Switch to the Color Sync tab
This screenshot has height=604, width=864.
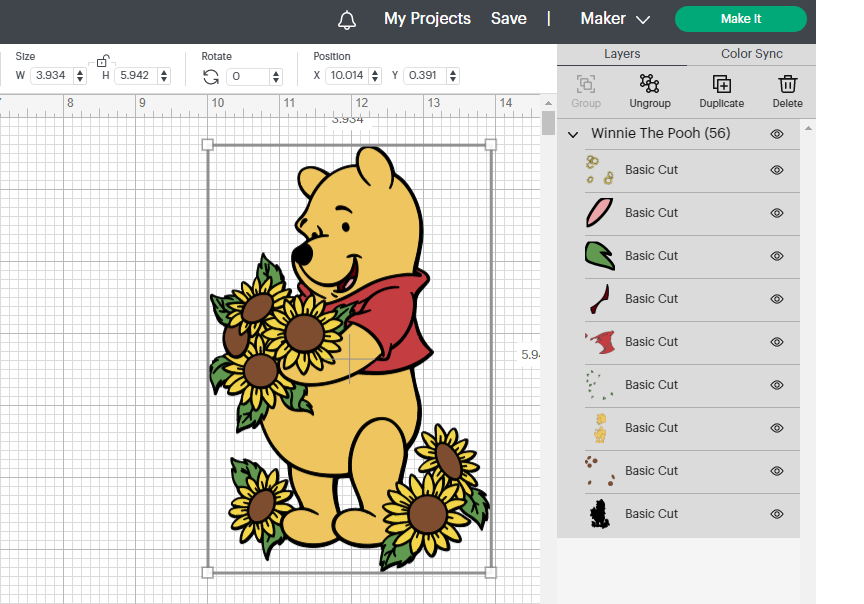point(752,54)
